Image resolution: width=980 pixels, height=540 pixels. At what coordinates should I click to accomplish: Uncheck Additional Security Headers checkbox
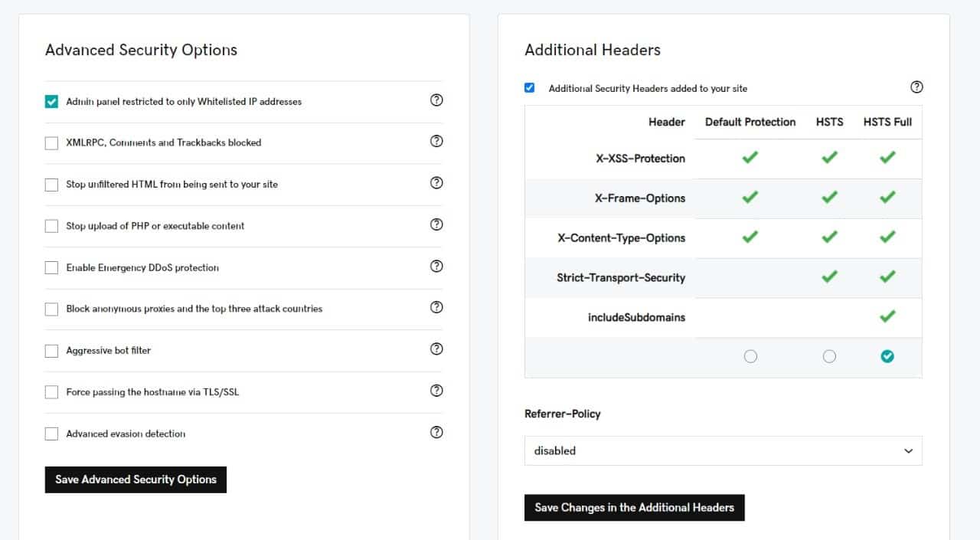point(529,87)
